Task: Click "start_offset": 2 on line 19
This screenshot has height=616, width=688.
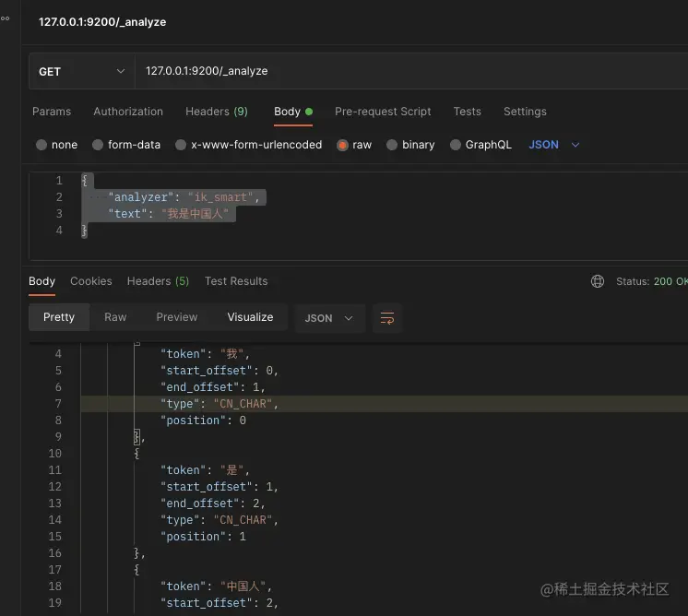Action: coord(219,603)
